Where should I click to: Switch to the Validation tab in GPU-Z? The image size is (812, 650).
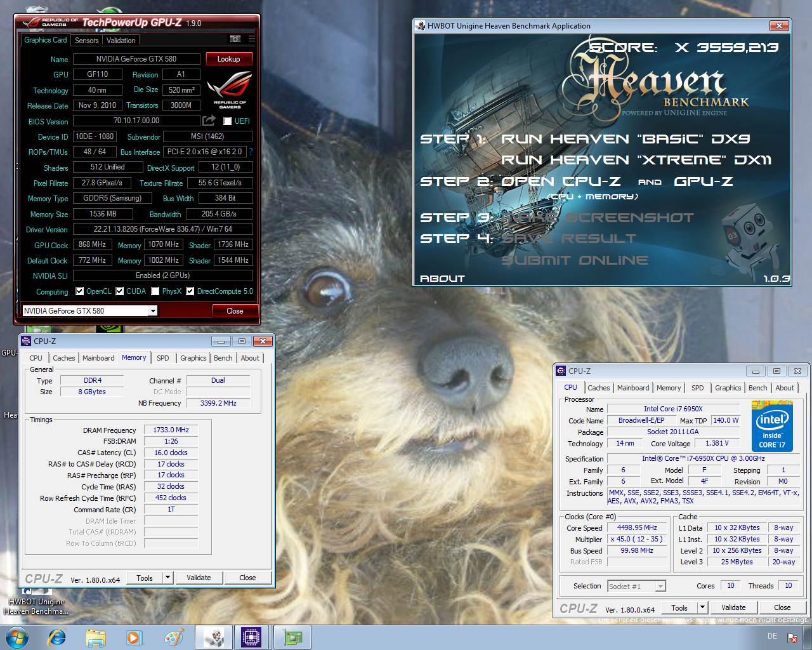click(121, 41)
